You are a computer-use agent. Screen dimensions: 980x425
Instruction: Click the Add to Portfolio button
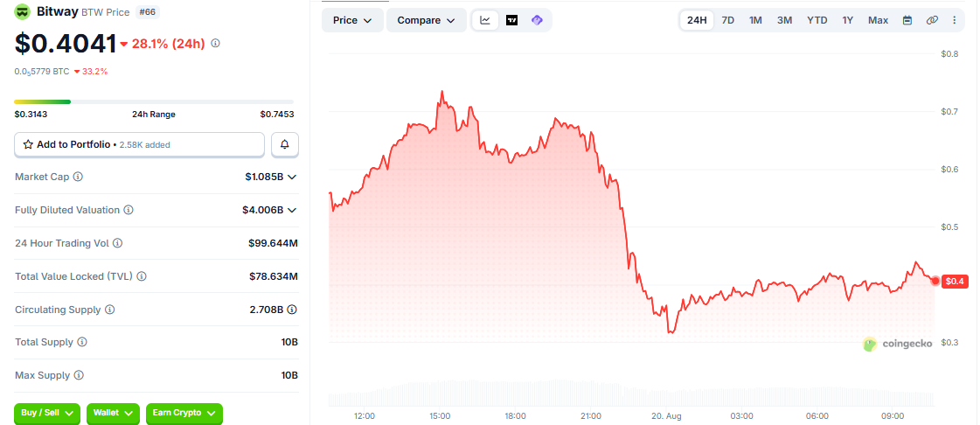tap(139, 144)
